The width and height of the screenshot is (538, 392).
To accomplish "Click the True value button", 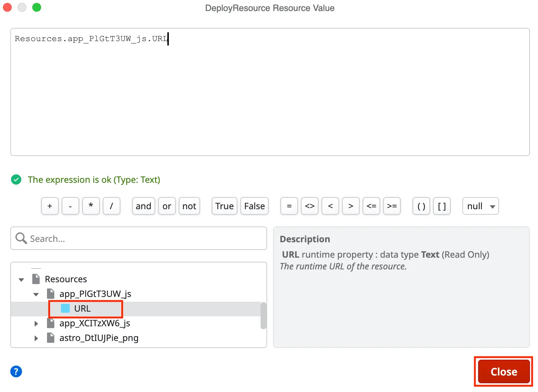I will [x=224, y=206].
